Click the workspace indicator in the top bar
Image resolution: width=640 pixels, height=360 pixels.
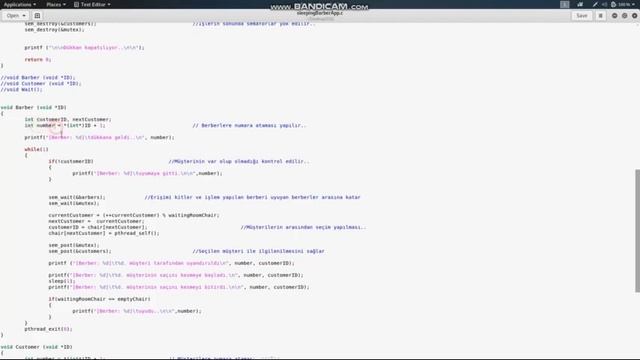[564, 4]
